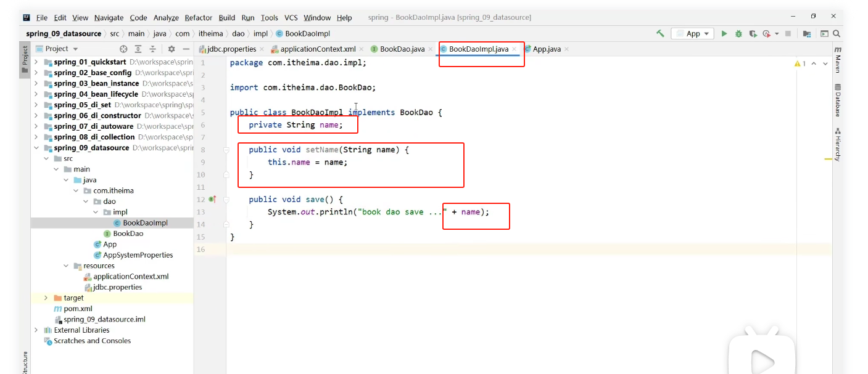Viewport: 868px width, 374px height.
Task: Click the Run Anything window icon
Action: [824, 34]
